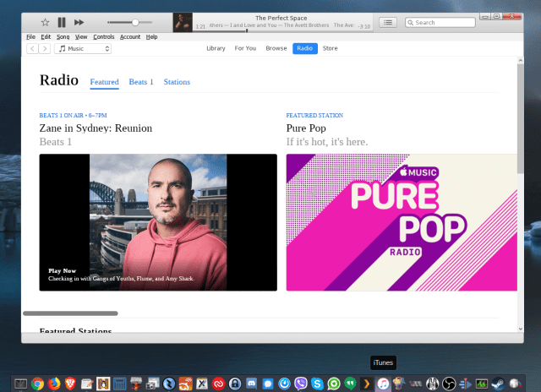Open the Controls menu
The image size is (541, 392).
[x=103, y=37]
